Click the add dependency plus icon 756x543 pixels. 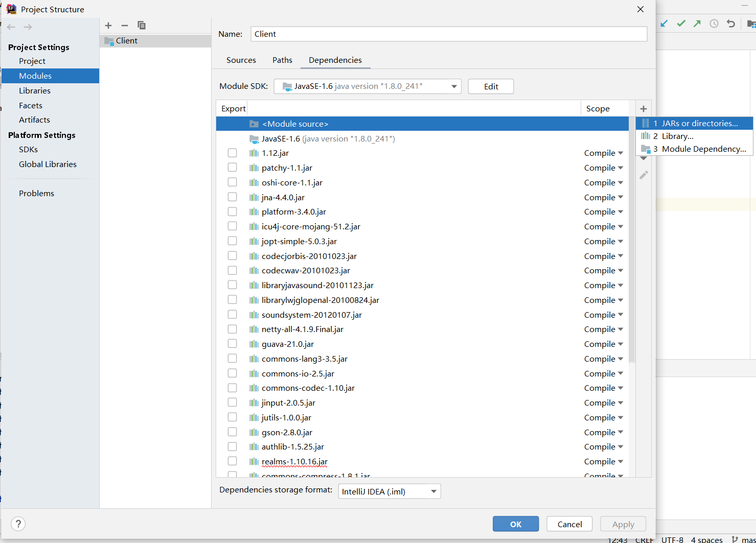[x=644, y=109]
